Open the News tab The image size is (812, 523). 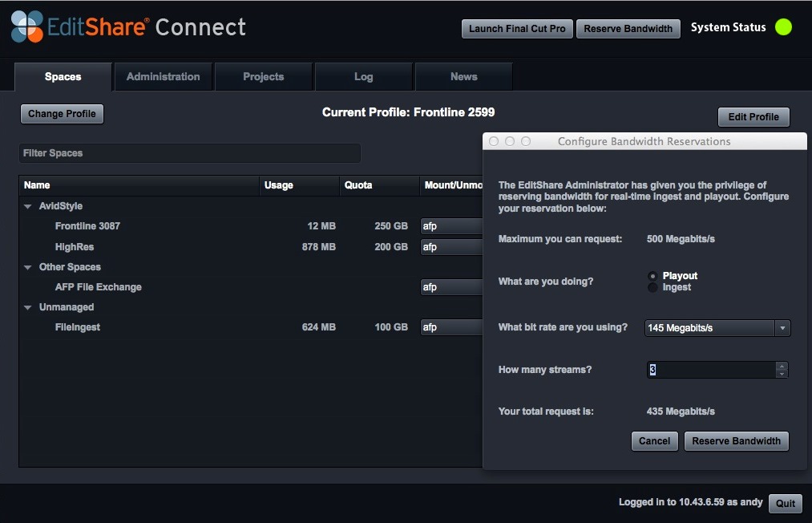click(x=464, y=77)
